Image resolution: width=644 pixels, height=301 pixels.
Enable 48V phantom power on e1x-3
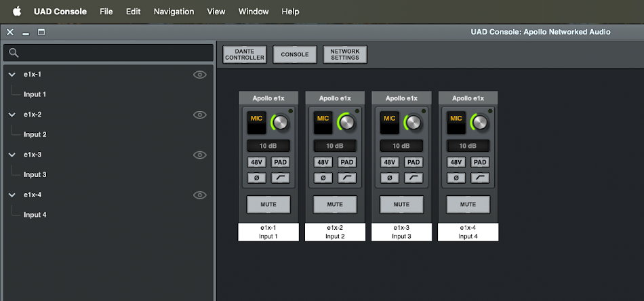point(390,162)
